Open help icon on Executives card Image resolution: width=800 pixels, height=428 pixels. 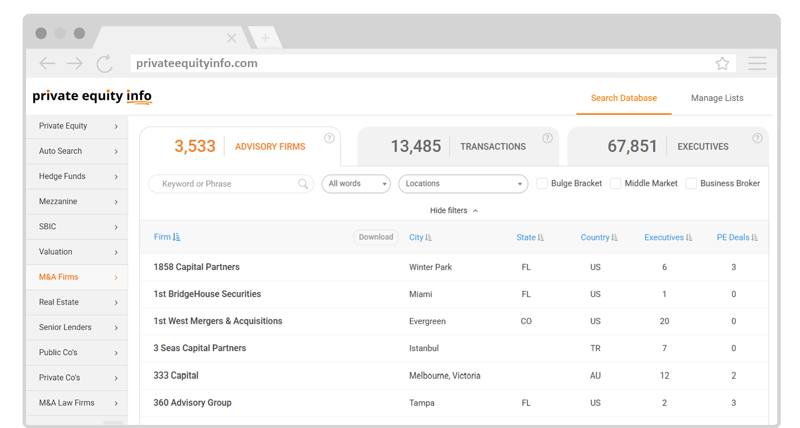(757, 138)
